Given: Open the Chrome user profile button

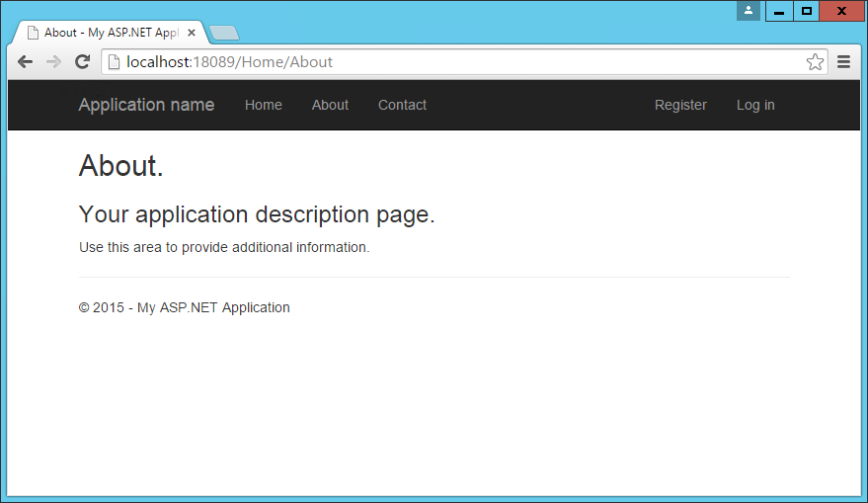Looking at the screenshot, I should 749,11.
